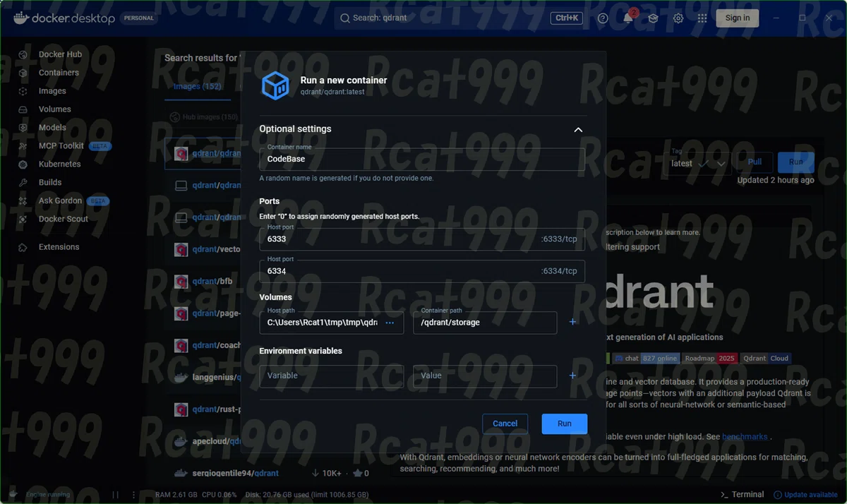Click the Hub images (150) filter
Image resolution: width=847 pixels, height=504 pixels.
205,117
